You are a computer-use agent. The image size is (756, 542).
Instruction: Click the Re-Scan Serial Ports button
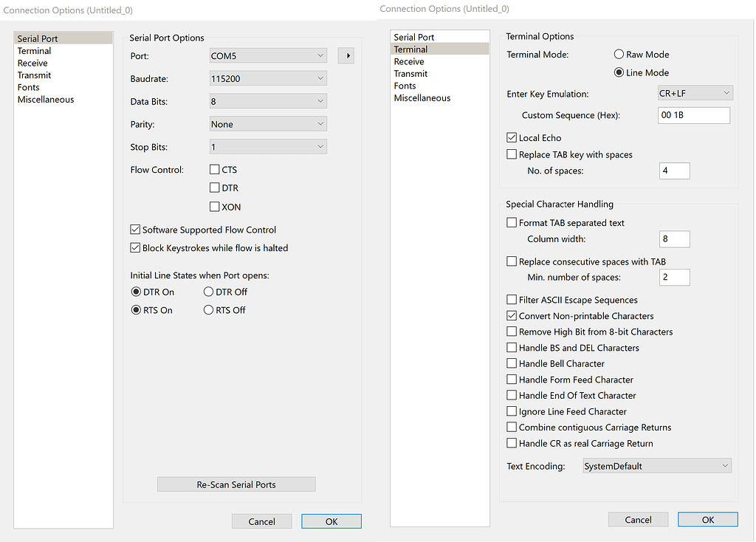(x=236, y=484)
